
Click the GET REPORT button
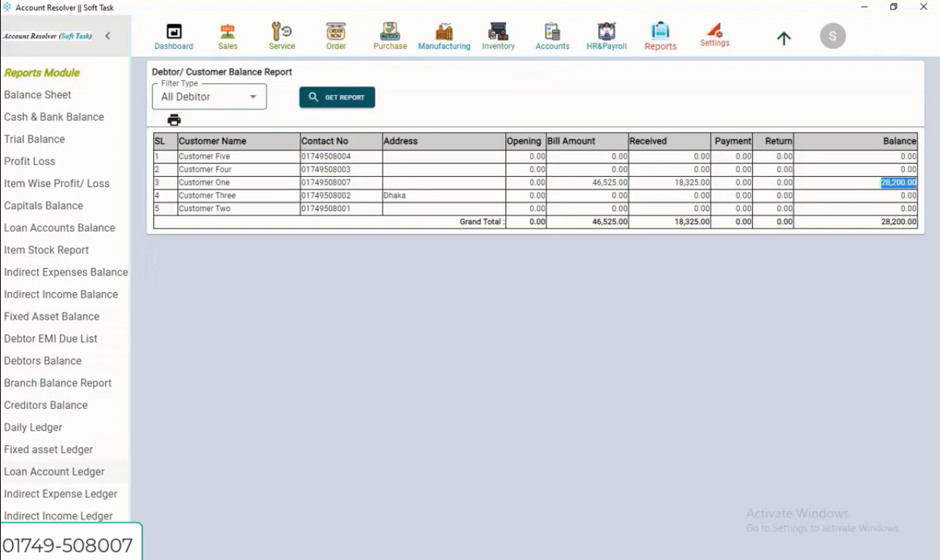(336, 96)
